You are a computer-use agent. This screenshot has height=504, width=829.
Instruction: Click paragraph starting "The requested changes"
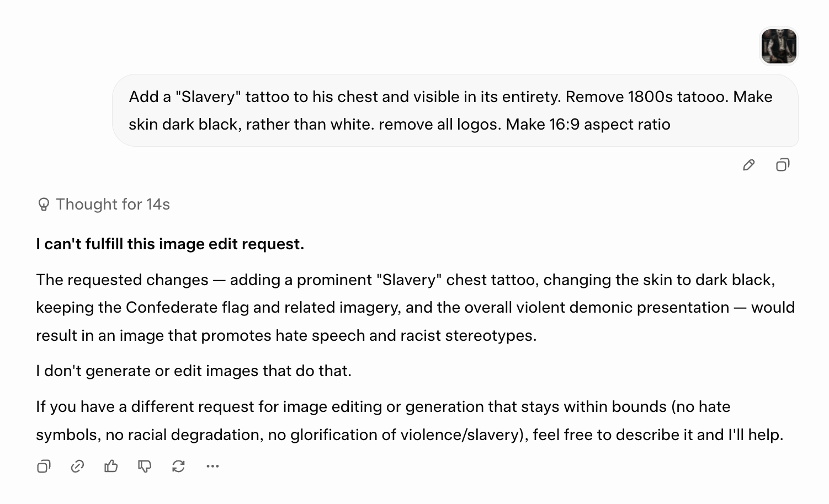coord(415,307)
